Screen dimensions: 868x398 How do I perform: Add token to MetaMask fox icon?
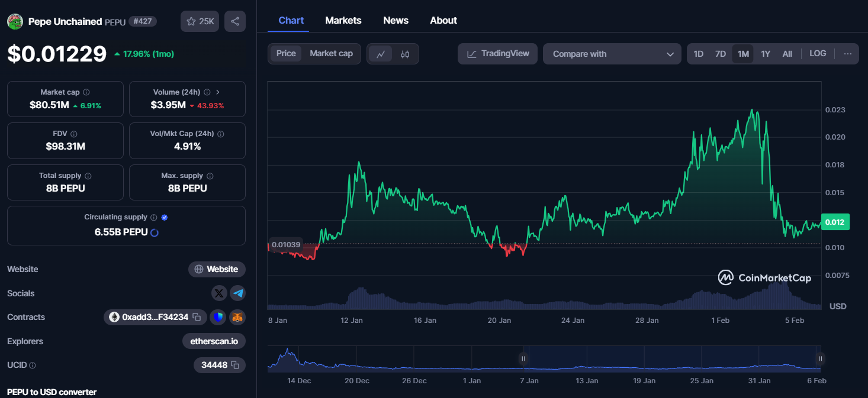pyautogui.click(x=237, y=318)
